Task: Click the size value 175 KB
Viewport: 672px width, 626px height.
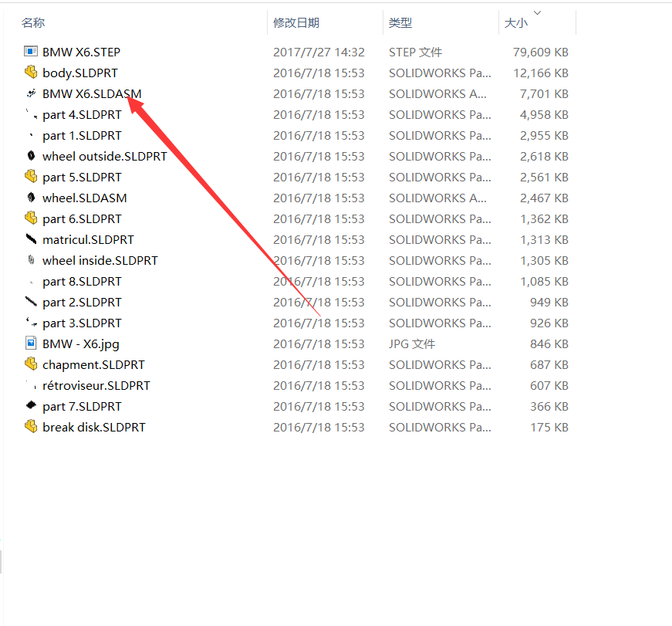Action: (x=549, y=428)
